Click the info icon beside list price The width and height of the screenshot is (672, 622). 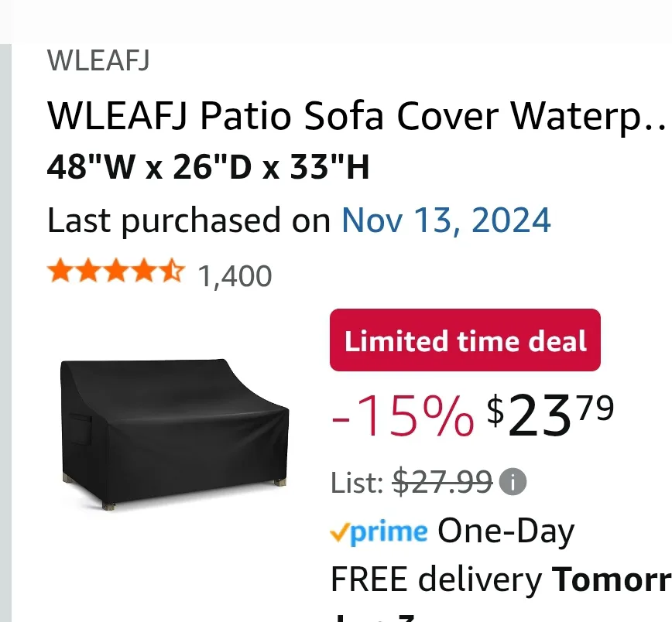tap(513, 482)
